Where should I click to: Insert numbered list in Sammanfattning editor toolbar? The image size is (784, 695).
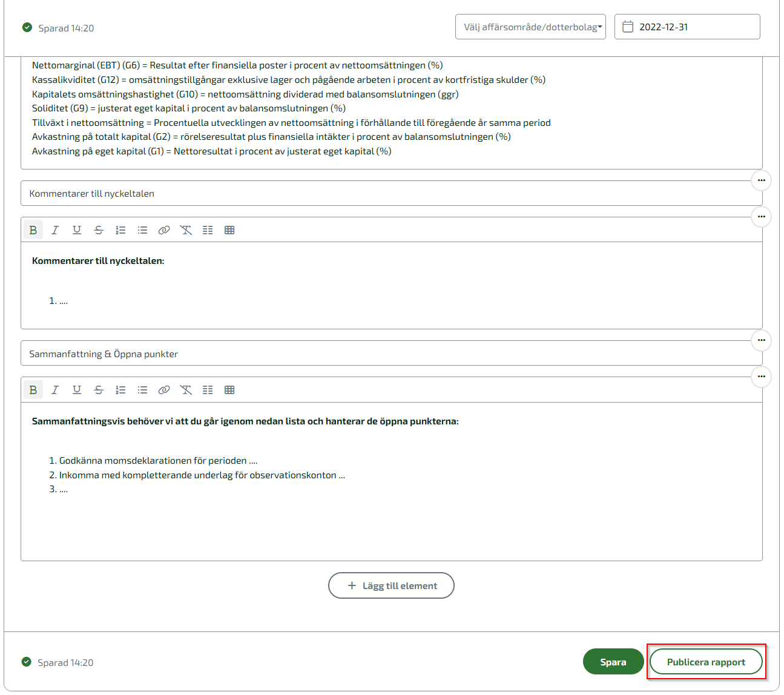pos(120,390)
